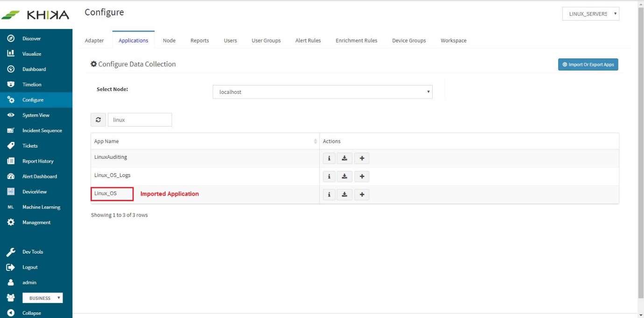Click the admin user icon
The height and width of the screenshot is (318, 644).
pyautogui.click(x=11, y=283)
